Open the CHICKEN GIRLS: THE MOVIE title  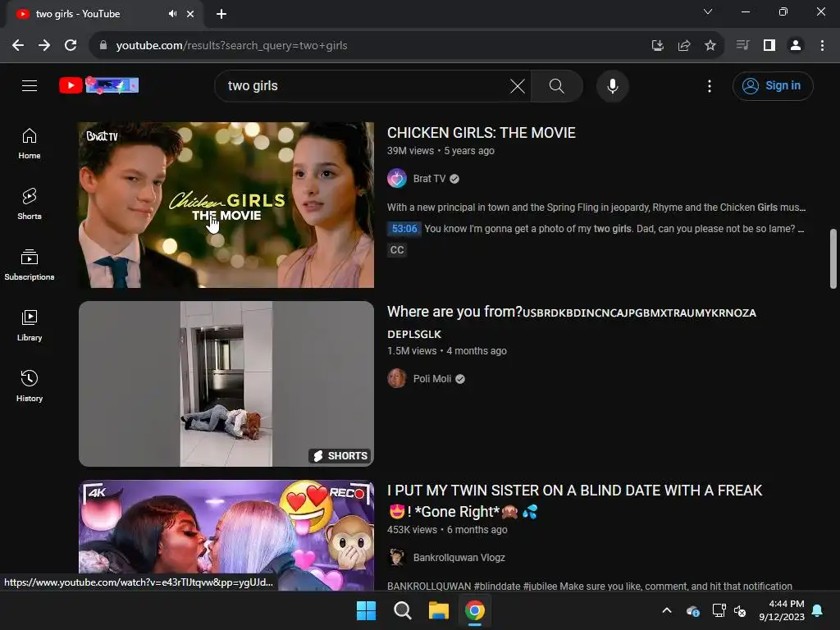pyautogui.click(x=481, y=133)
